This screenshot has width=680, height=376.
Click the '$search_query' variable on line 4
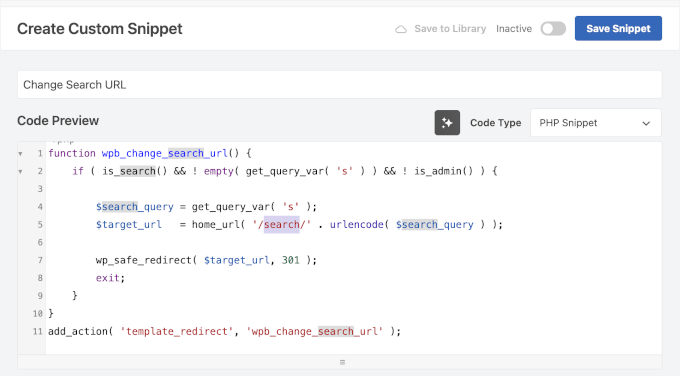[134, 207]
